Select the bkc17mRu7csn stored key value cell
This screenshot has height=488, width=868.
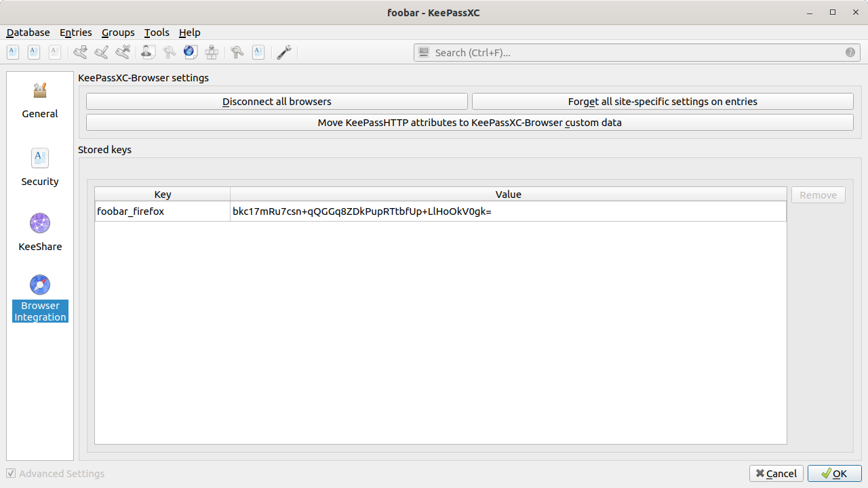pos(508,211)
